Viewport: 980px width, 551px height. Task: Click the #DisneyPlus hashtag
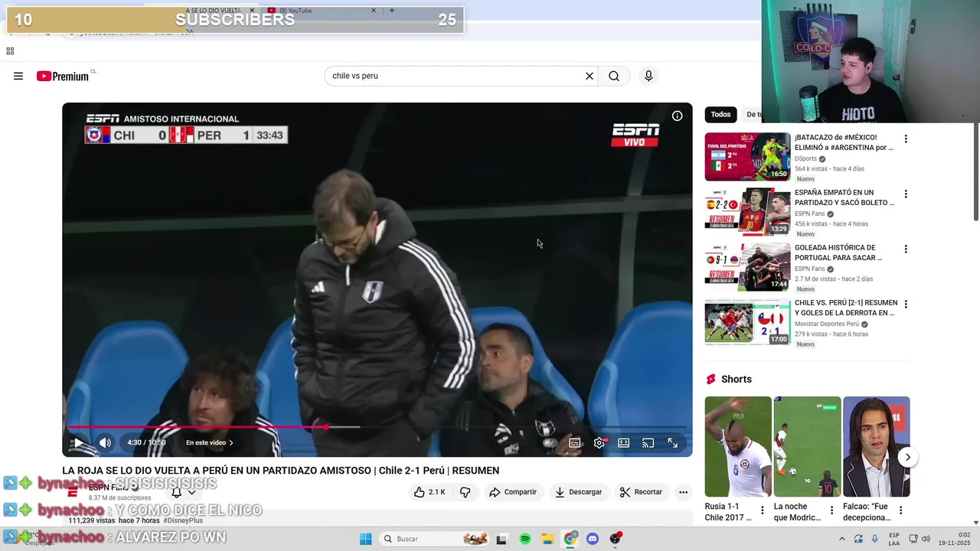[183, 520]
